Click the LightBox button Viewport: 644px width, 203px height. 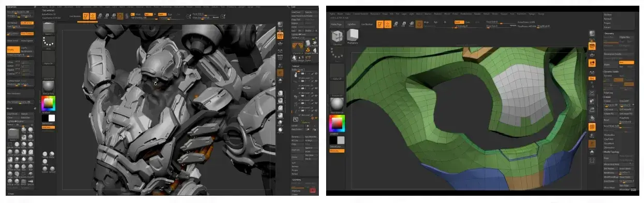(x=352, y=24)
